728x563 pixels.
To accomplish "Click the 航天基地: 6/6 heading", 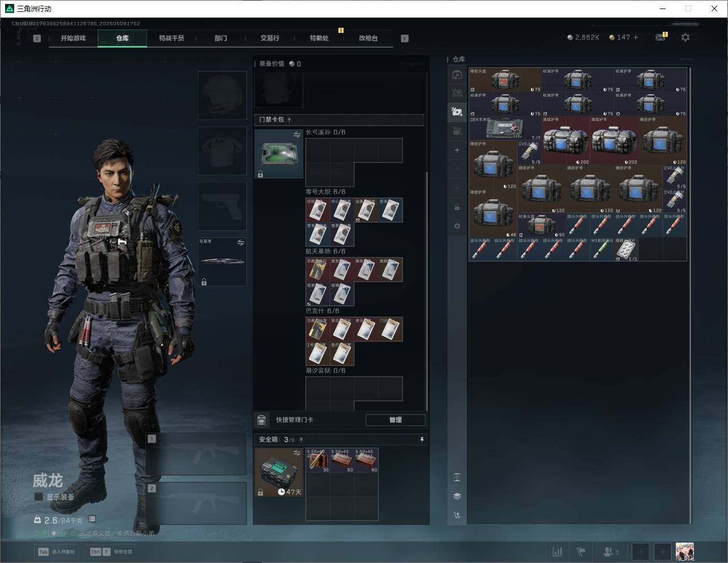I will point(325,251).
